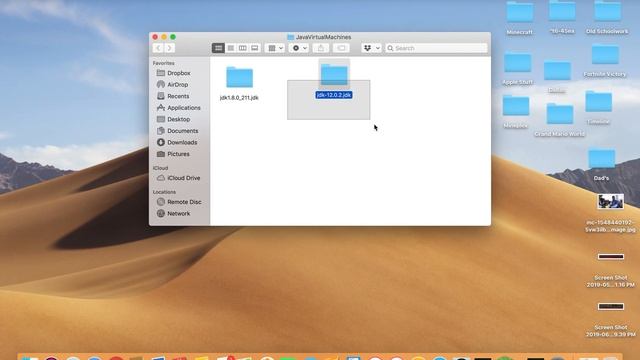Image resolution: width=640 pixels, height=360 pixels.
Task: Switch Finder to icon view
Action: 218,48
